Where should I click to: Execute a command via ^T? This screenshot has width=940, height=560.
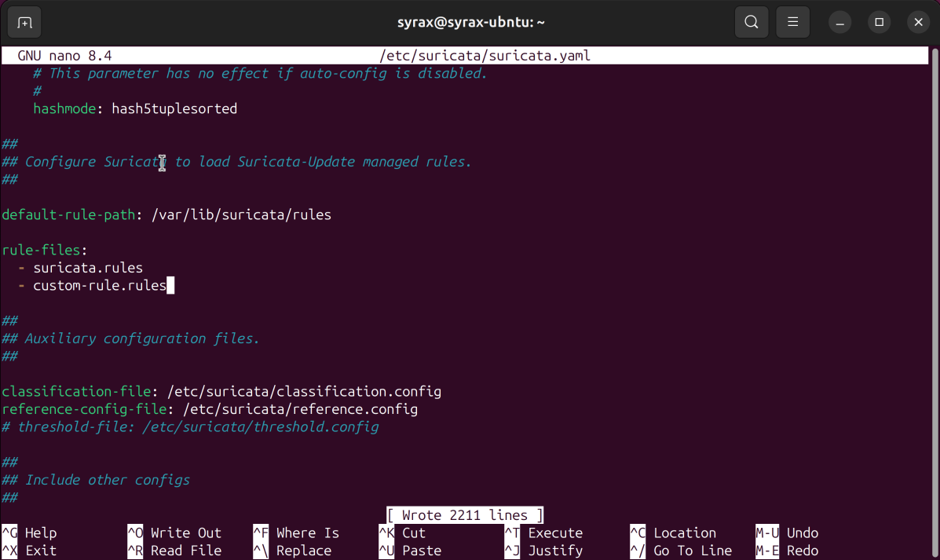[546, 533]
